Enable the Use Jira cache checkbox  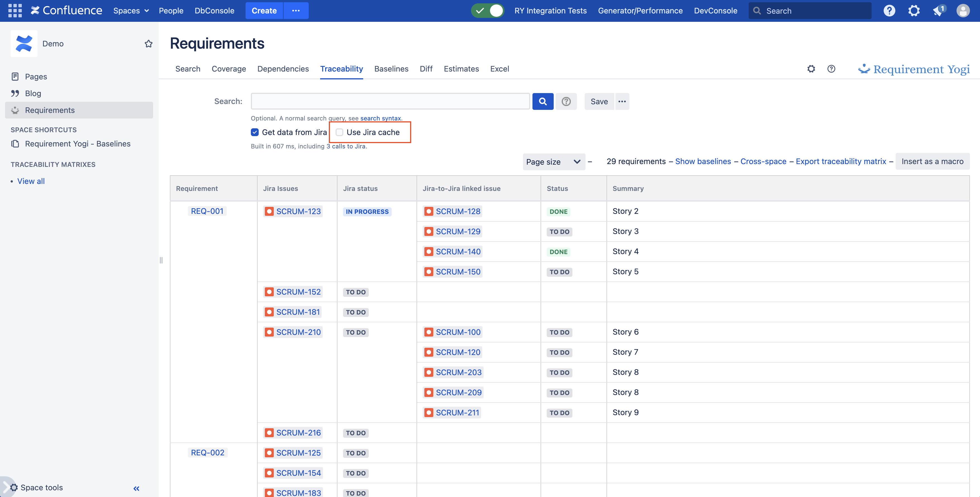339,132
